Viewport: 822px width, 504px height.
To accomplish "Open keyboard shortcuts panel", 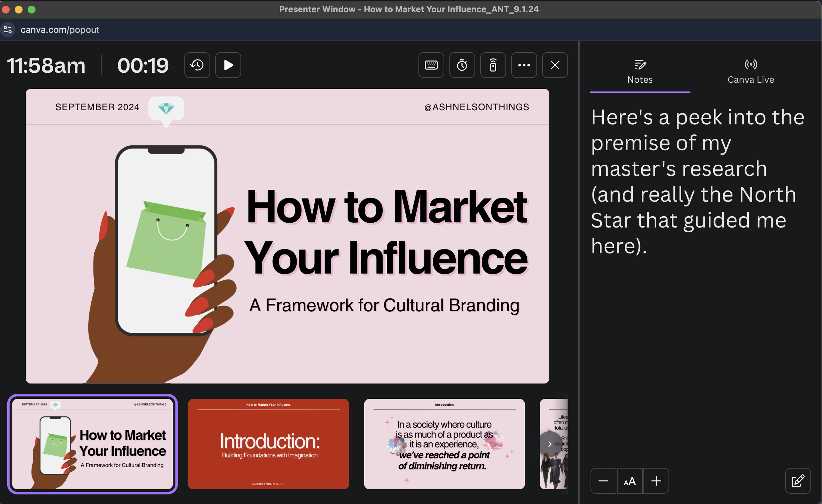I will point(431,65).
